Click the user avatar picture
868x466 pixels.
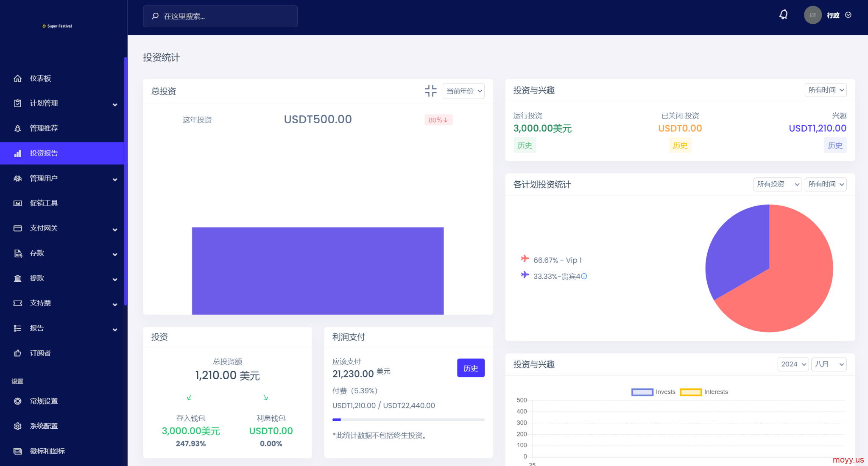point(812,15)
